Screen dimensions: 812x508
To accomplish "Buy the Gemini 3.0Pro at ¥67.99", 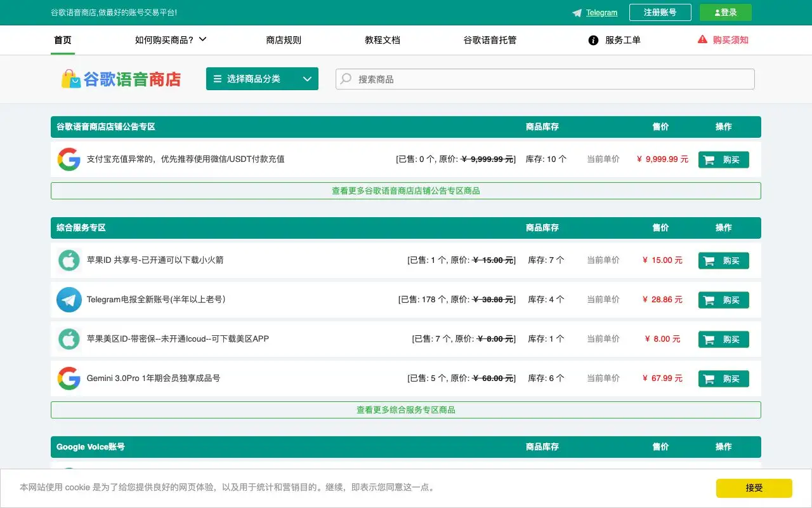I will click(724, 379).
